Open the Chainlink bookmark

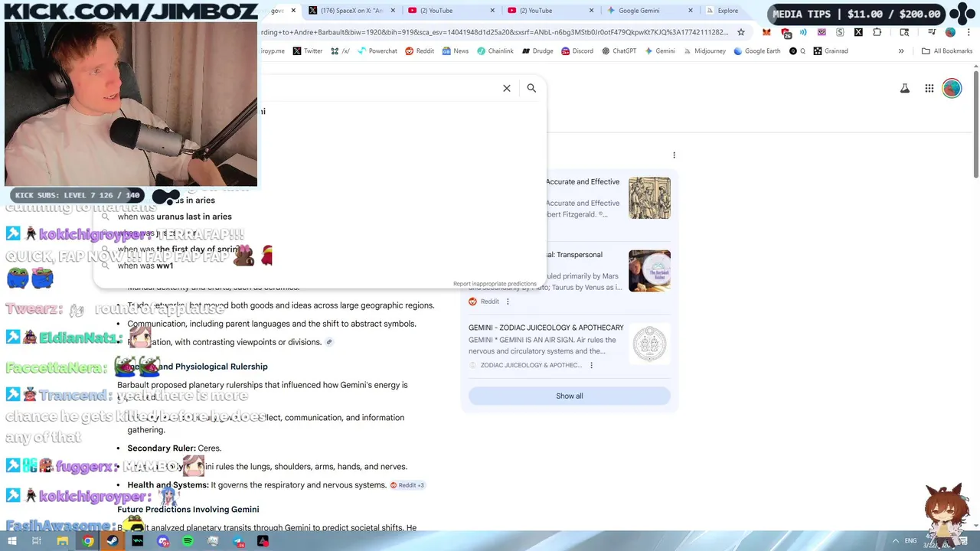coord(495,51)
